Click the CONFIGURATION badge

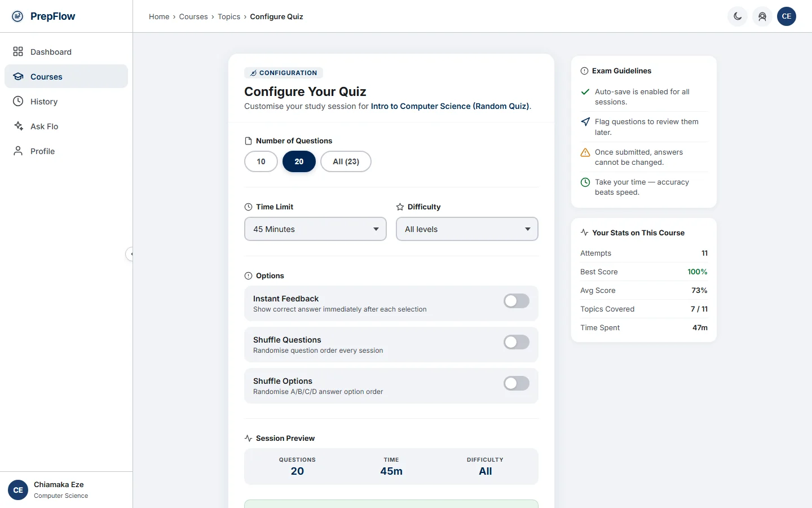pyautogui.click(x=284, y=73)
